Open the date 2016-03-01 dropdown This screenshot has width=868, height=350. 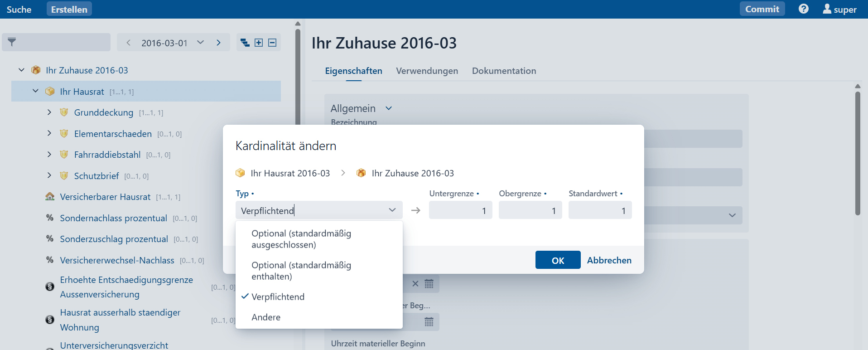(200, 43)
